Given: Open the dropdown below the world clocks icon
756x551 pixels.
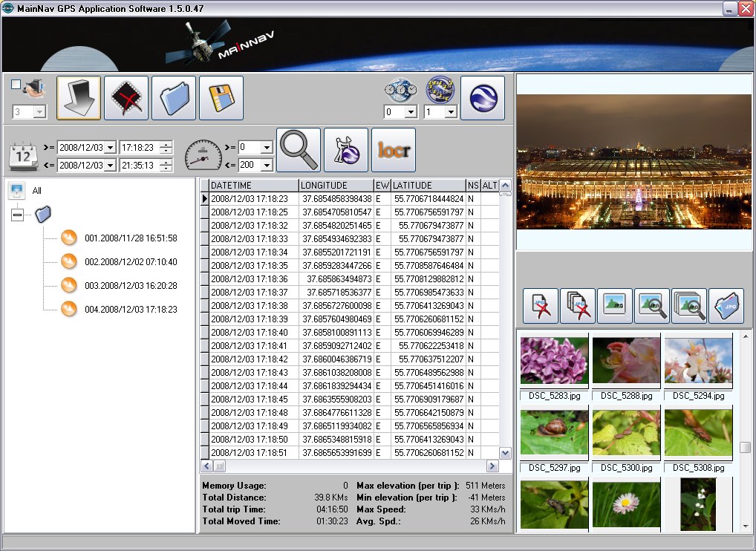Looking at the screenshot, I should coord(410,112).
